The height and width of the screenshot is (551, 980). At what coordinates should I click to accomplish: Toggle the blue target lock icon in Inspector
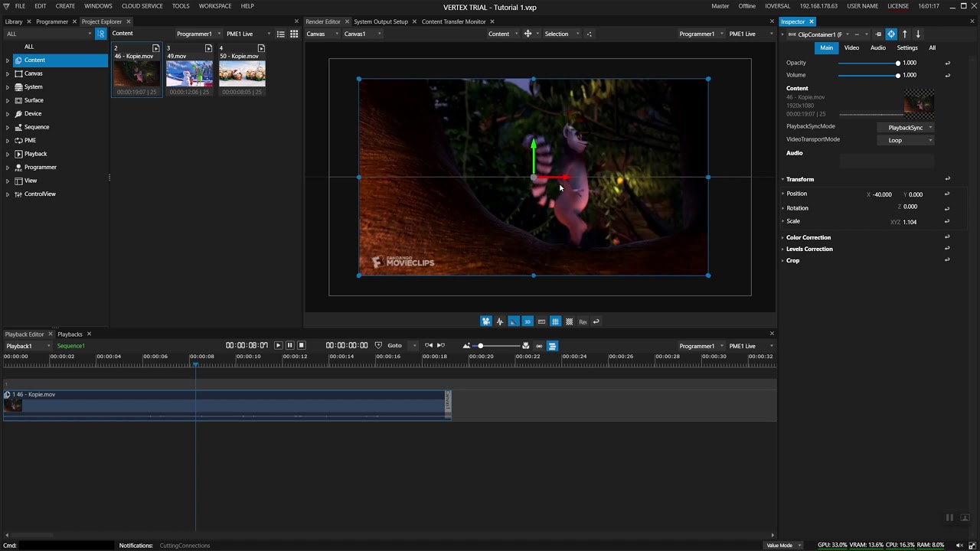pos(891,34)
